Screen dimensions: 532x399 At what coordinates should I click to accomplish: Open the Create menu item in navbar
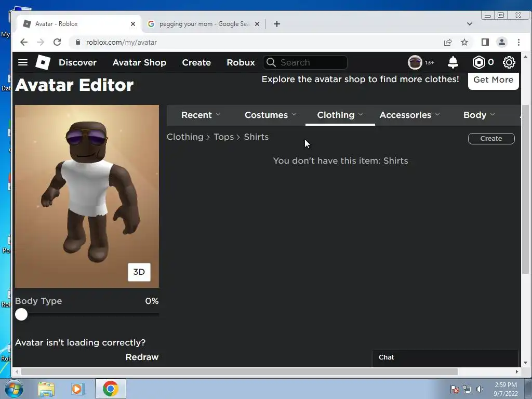tap(196, 62)
